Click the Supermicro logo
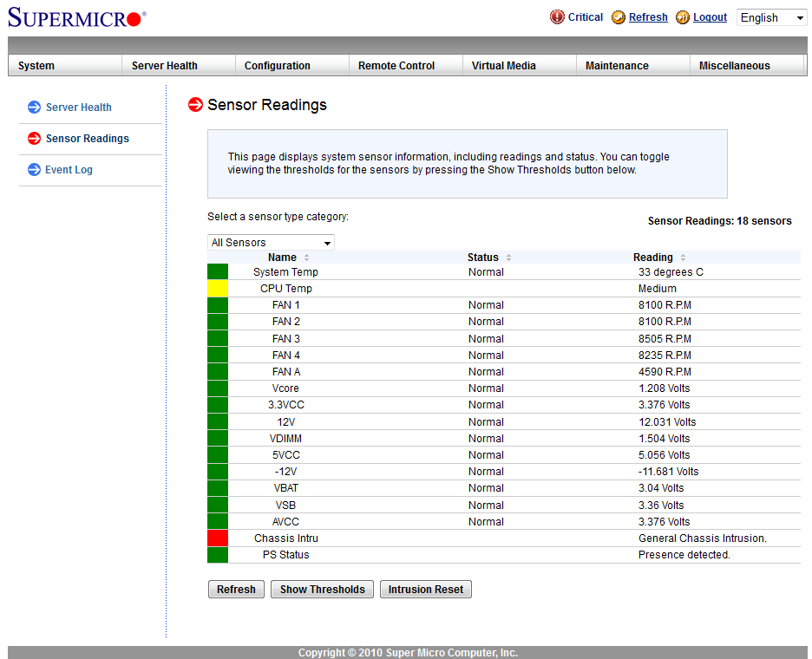812x659 pixels. coord(77,17)
